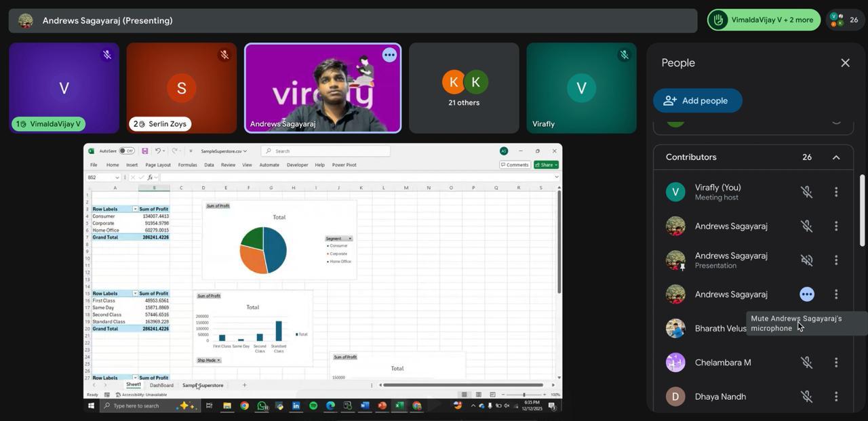Adjust the zoom slider in Excel's status bar

(524, 394)
